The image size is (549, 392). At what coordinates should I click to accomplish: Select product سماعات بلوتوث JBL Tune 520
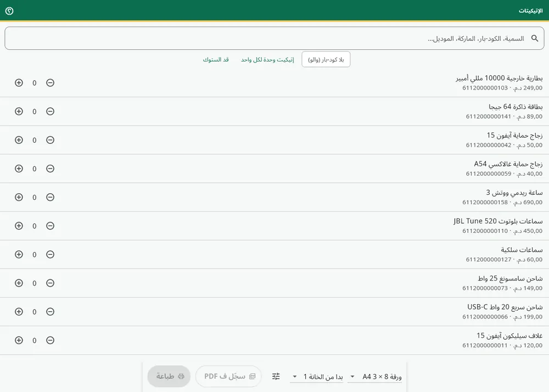click(x=274, y=226)
